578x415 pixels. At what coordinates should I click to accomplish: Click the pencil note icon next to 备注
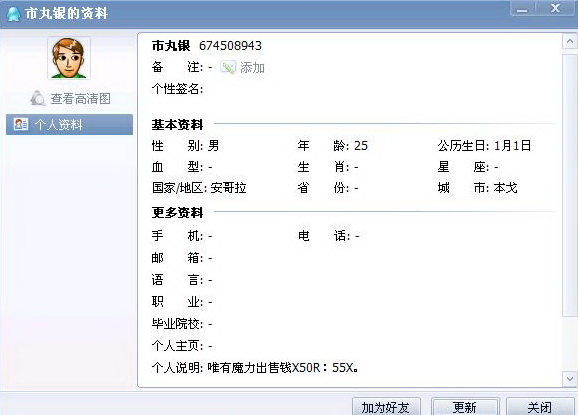pos(227,67)
